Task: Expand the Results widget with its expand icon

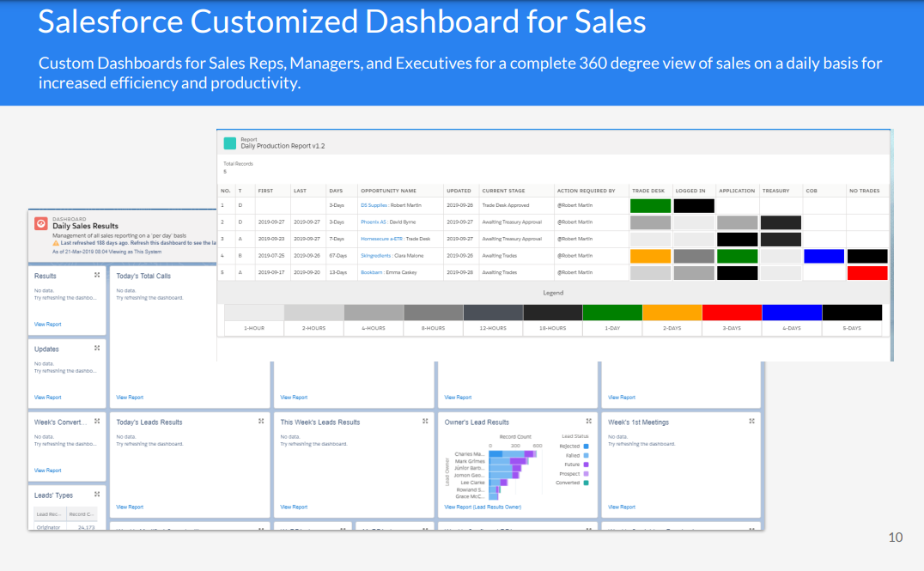Action: tap(97, 275)
